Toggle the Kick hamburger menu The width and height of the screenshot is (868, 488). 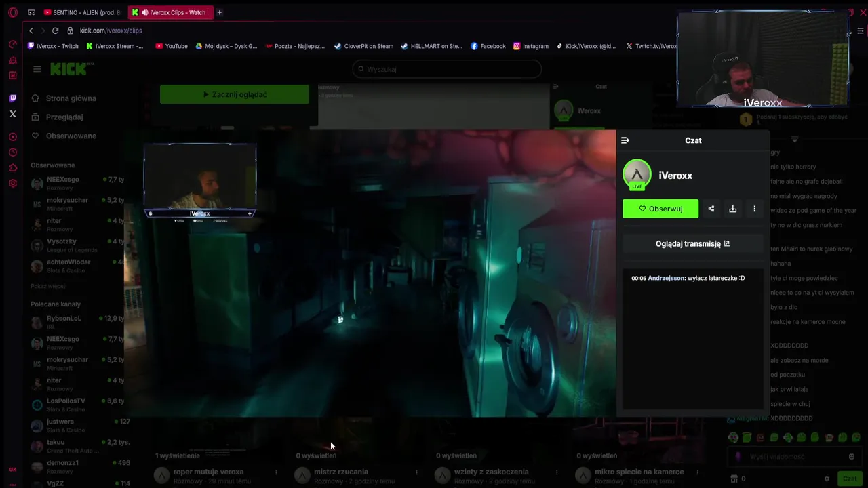37,68
